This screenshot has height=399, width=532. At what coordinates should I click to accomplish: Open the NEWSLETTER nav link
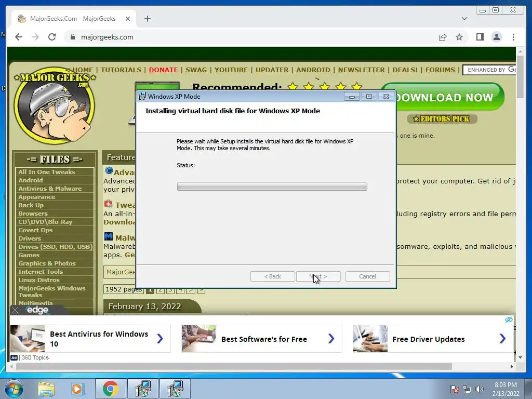[x=362, y=70]
